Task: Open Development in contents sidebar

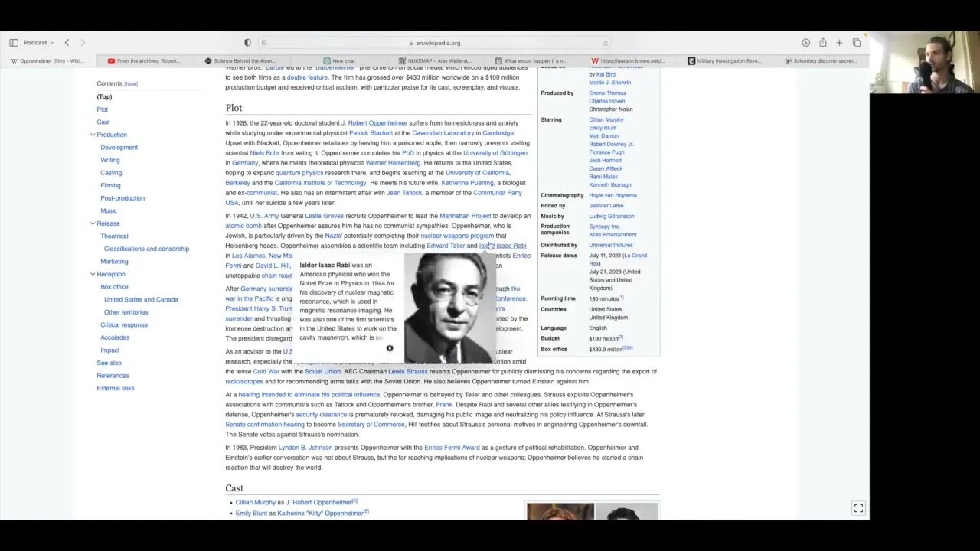Action: click(119, 148)
